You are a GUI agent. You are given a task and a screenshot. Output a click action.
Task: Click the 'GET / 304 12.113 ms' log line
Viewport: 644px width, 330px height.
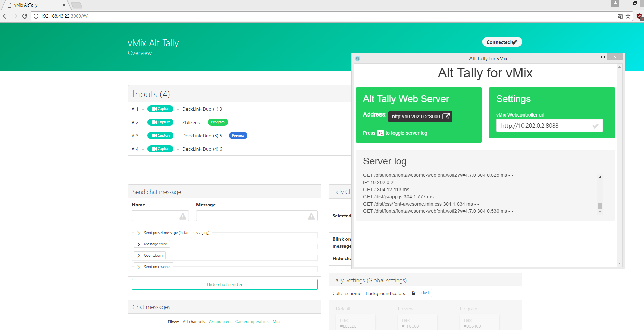click(389, 190)
